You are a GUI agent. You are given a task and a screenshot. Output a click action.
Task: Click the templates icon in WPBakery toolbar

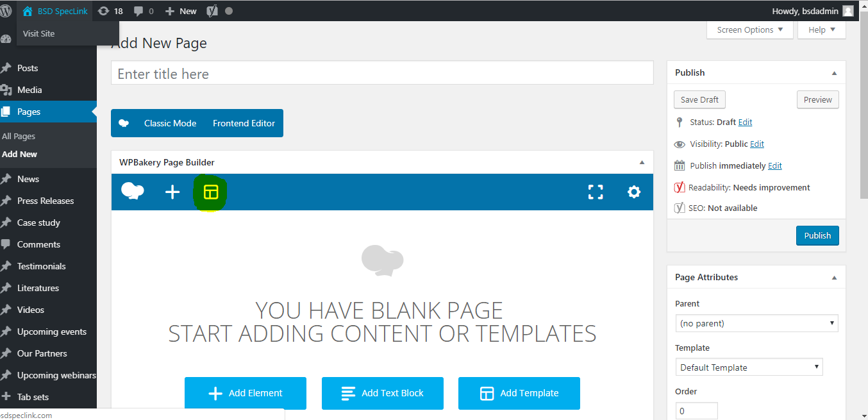tap(211, 192)
